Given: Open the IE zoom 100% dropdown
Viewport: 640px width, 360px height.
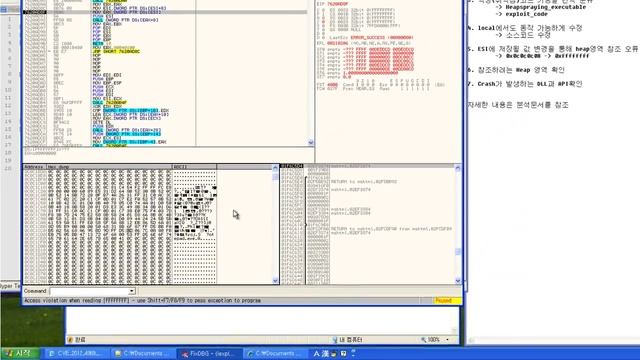Looking at the screenshot, I should coord(448,340).
